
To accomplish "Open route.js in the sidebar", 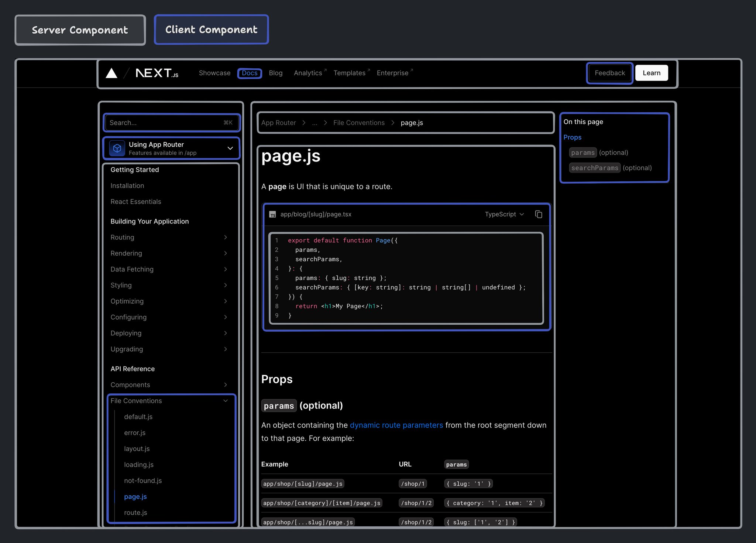I will [x=135, y=513].
